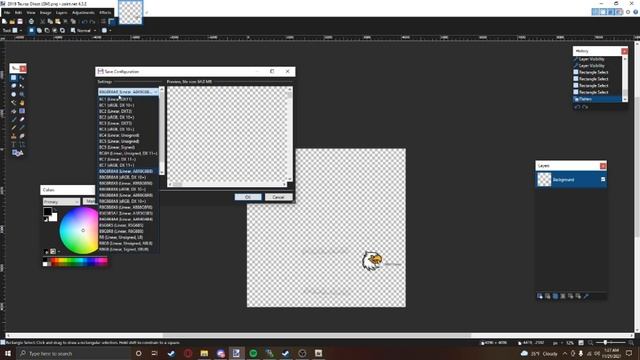Click the Paste toolbar icon
640x360 pixels.
[58, 21]
